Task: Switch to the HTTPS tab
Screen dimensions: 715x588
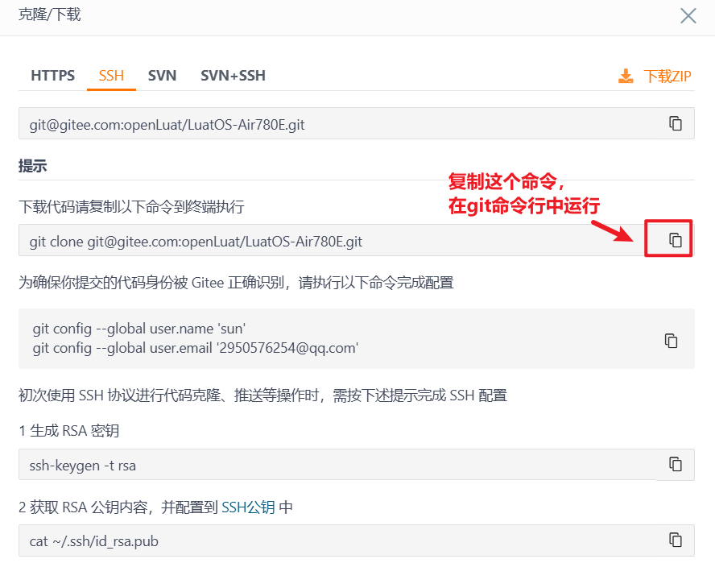Action: 53,75
